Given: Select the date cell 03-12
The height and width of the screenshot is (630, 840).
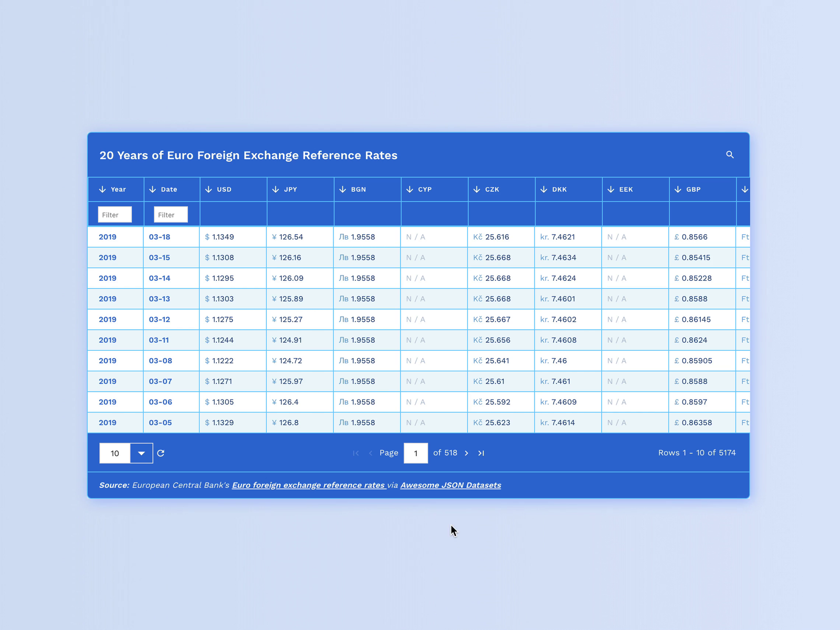Looking at the screenshot, I should pyautogui.click(x=160, y=319).
